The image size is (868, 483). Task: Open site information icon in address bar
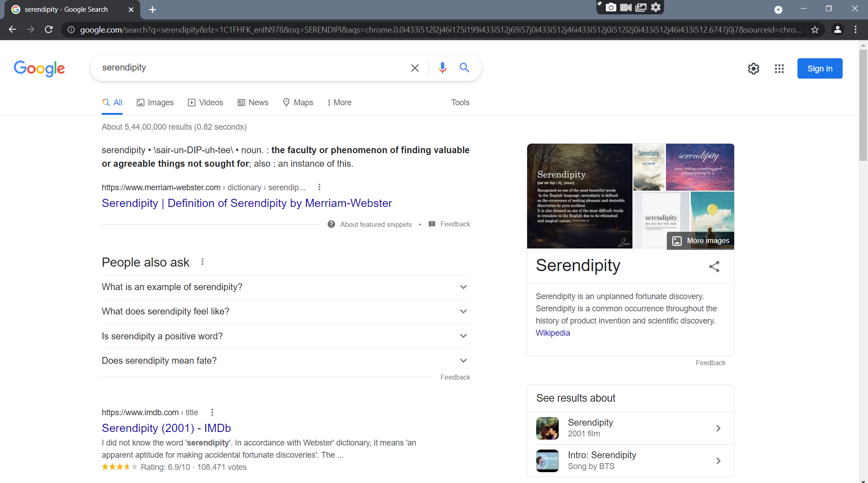[71, 30]
